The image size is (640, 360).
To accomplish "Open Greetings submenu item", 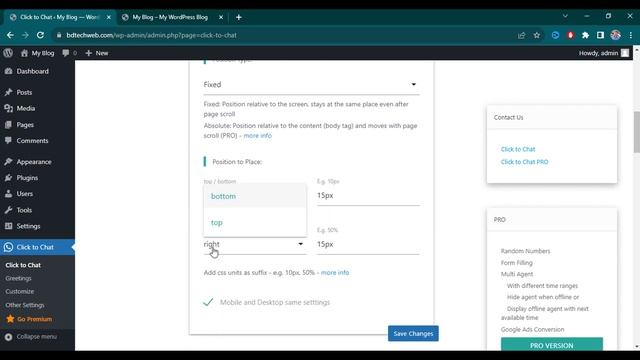I will pos(18,278).
